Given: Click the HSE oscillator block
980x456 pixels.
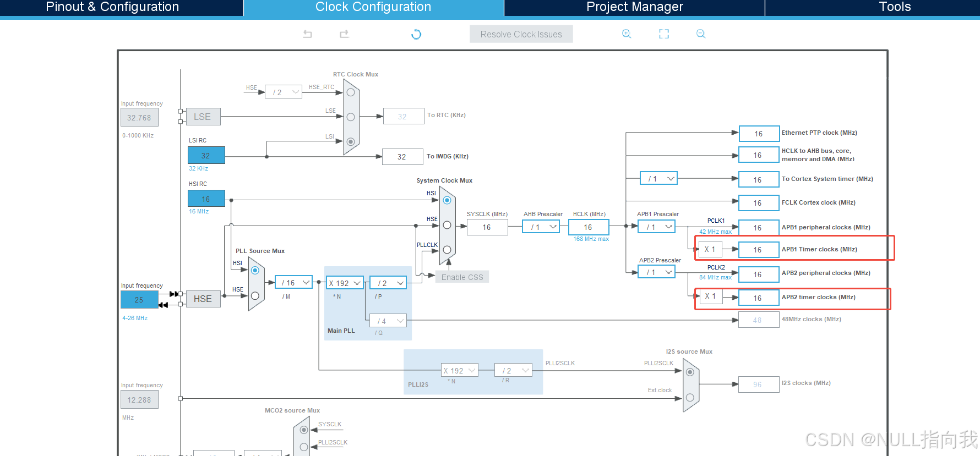Looking at the screenshot, I should [x=203, y=299].
